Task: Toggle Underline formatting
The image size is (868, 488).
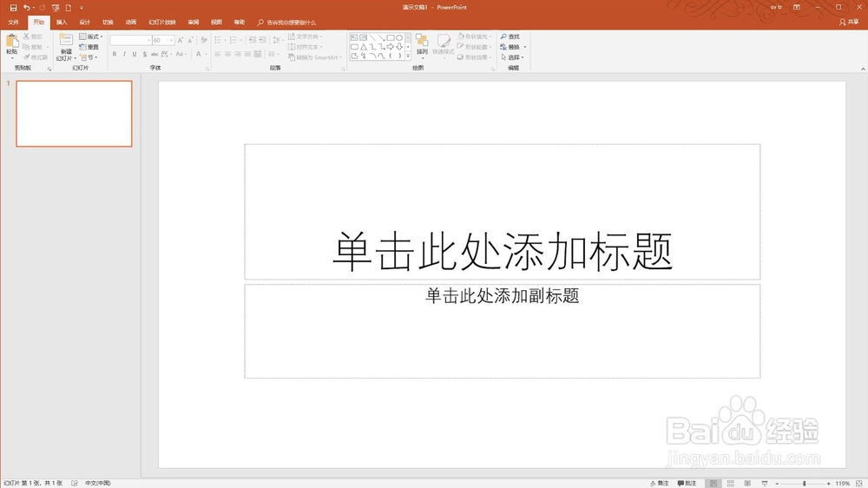Action: click(x=134, y=55)
